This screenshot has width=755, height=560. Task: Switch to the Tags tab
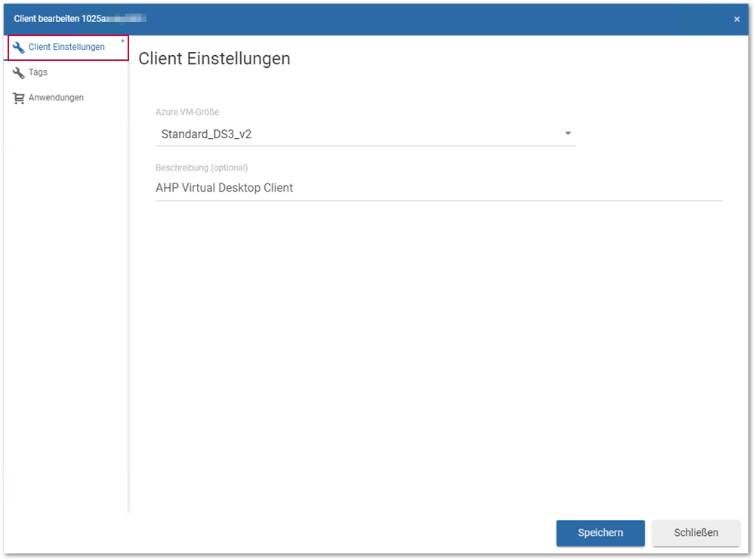pyautogui.click(x=66, y=72)
